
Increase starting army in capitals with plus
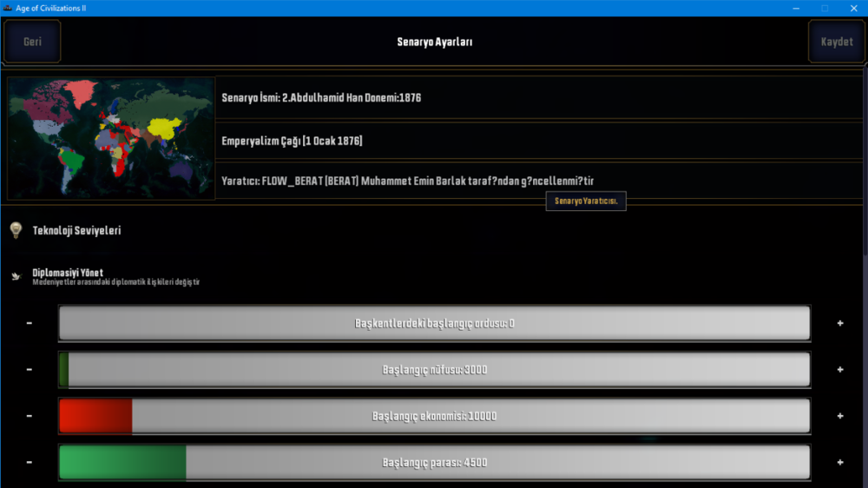pyautogui.click(x=839, y=323)
